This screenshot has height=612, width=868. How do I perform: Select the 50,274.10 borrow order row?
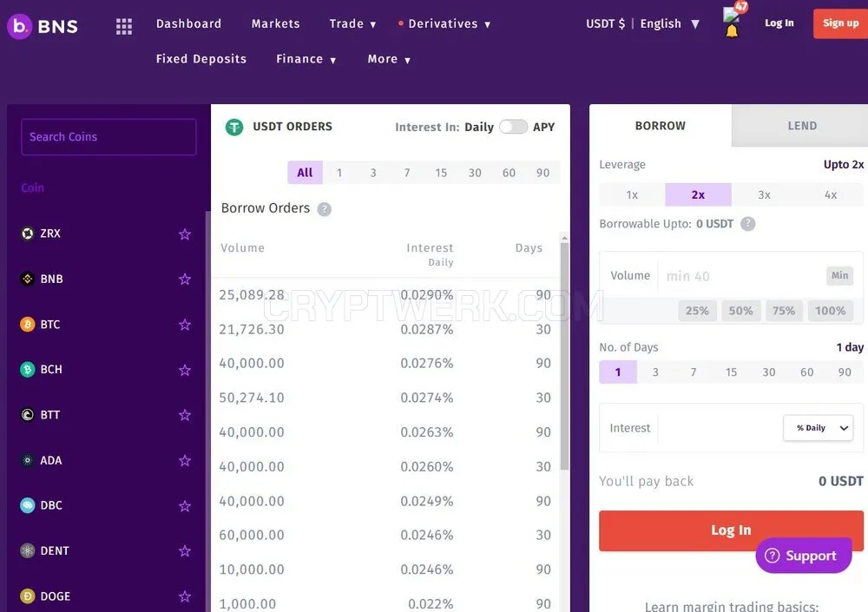click(385, 398)
